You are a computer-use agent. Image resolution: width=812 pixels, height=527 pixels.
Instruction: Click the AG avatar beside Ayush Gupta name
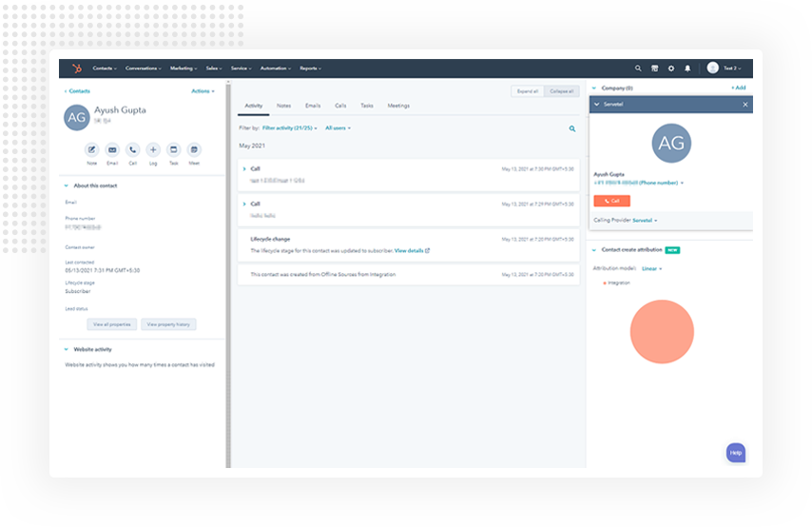[77, 117]
